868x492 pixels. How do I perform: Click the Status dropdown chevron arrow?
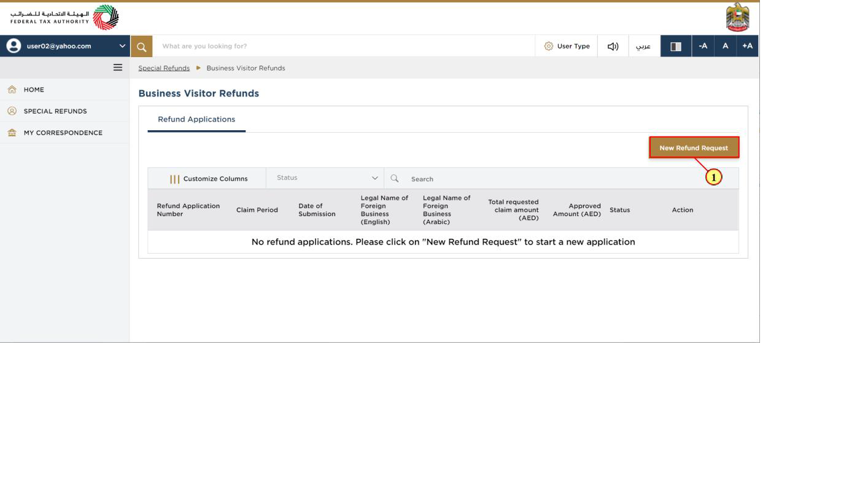[374, 178]
